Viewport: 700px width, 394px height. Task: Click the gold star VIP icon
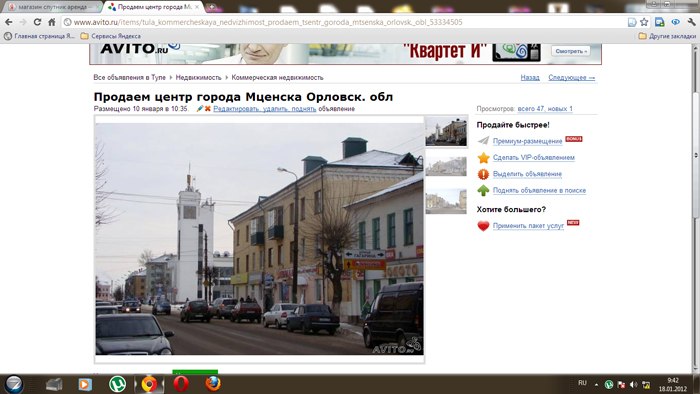pyautogui.click(x=483, y=158)
